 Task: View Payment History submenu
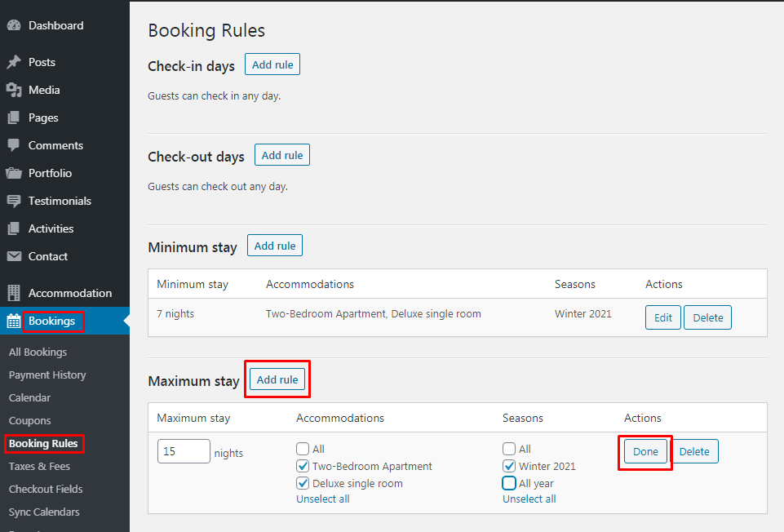click(x=47, y=375)
